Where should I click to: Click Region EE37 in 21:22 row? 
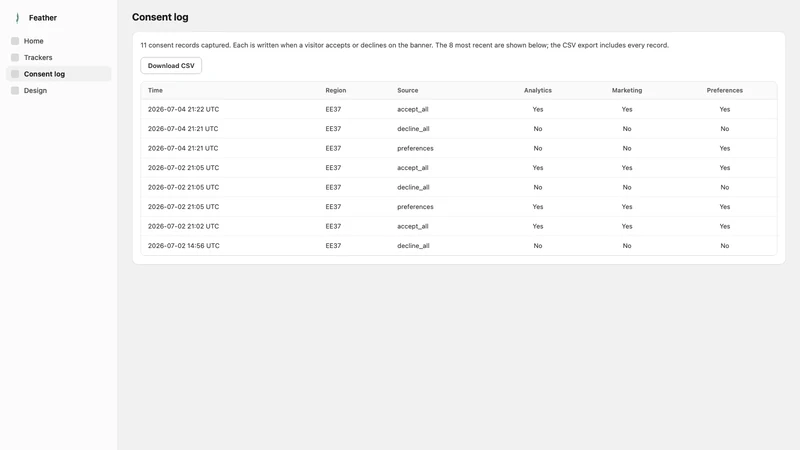tap(333, 109)
